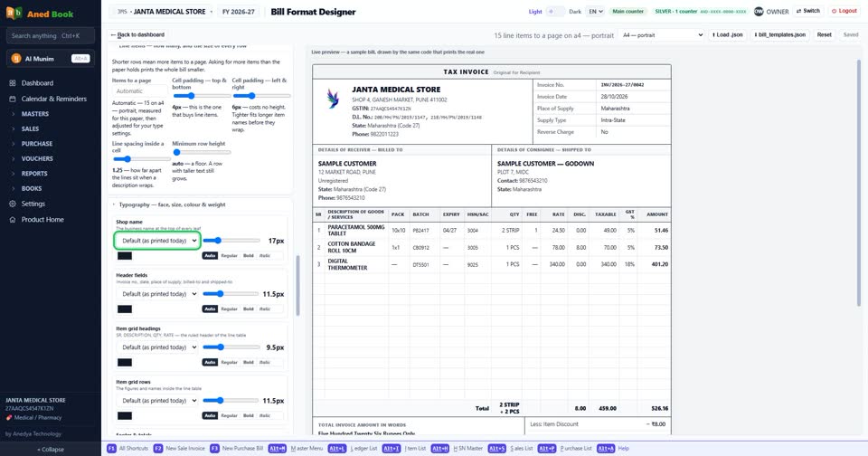The height and width of the screenshot is (456, 868).
Task: Click the Minimum row height slider
Action: (x=201, y=152)
